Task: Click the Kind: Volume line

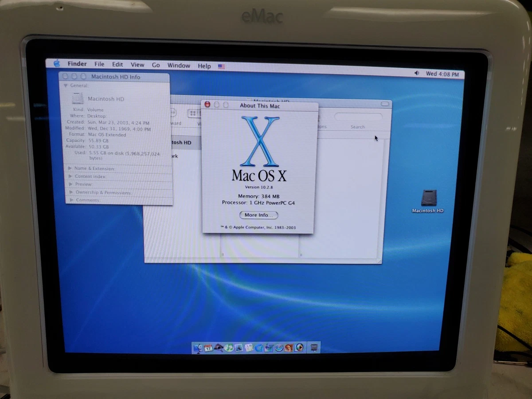Action: point(88,110)
